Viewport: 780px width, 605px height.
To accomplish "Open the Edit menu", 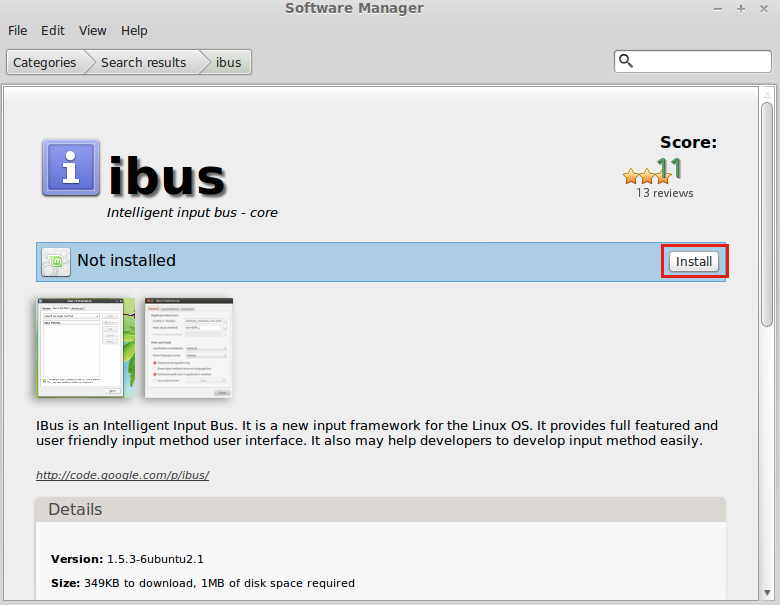I will click(53, 31).
